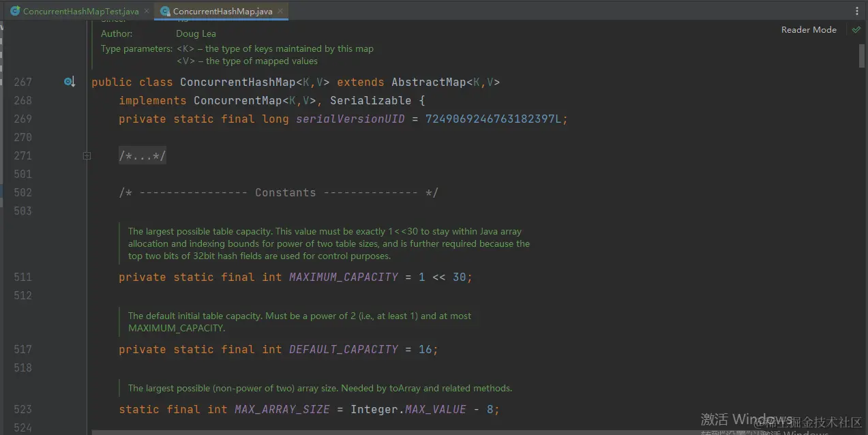Click the Integer class reference
The height and width of the screenshot is (435, 868).
pyautogui.click(x=374, y=409)
